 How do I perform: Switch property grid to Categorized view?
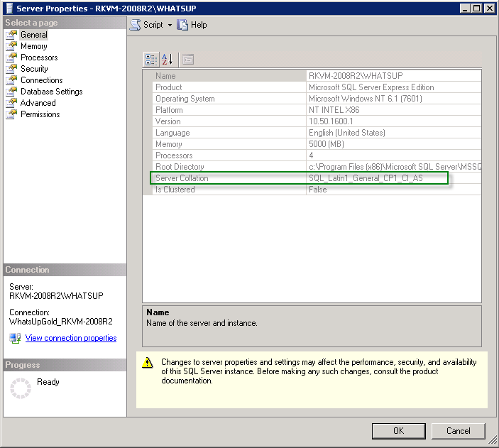pyautogui.click(x=151, y=59)
